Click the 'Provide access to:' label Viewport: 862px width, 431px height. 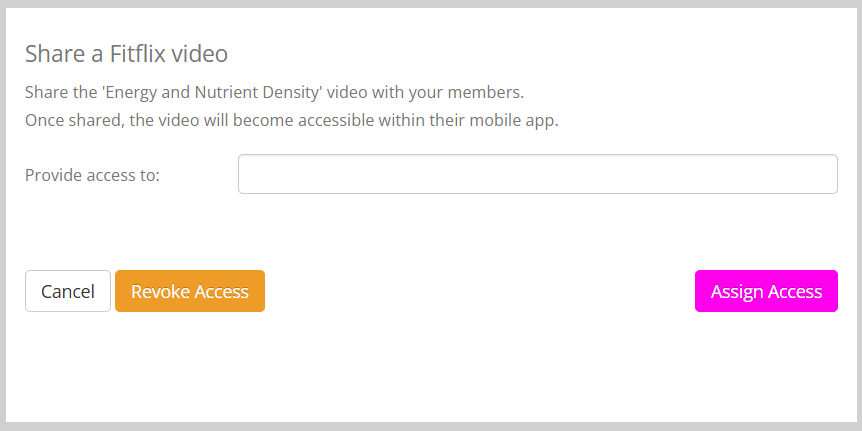[92, 175]
